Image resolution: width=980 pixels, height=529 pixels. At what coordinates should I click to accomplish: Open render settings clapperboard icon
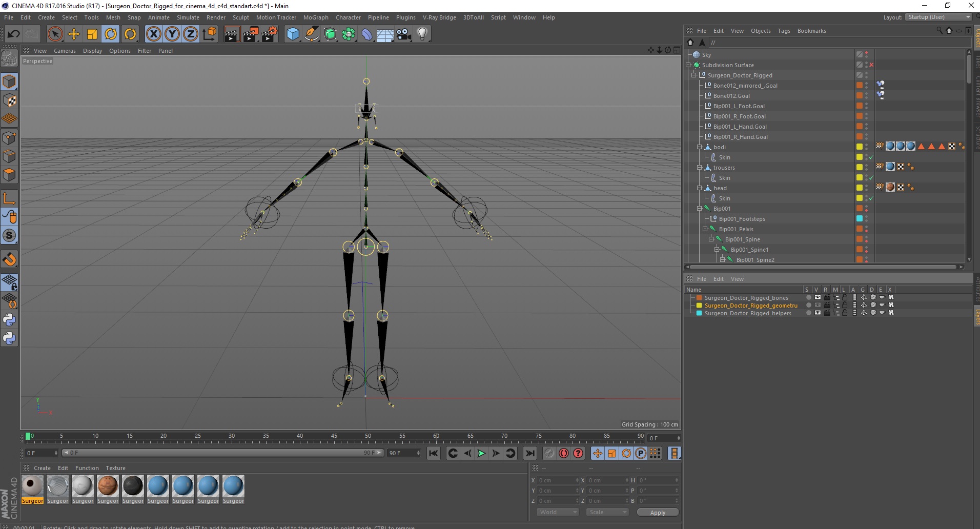(x=270, y=34)
